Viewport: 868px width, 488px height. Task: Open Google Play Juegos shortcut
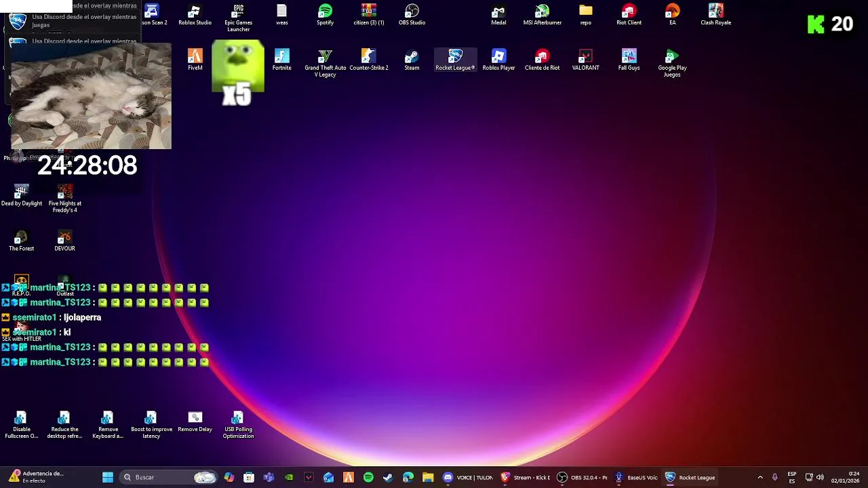tap(672, 63)
